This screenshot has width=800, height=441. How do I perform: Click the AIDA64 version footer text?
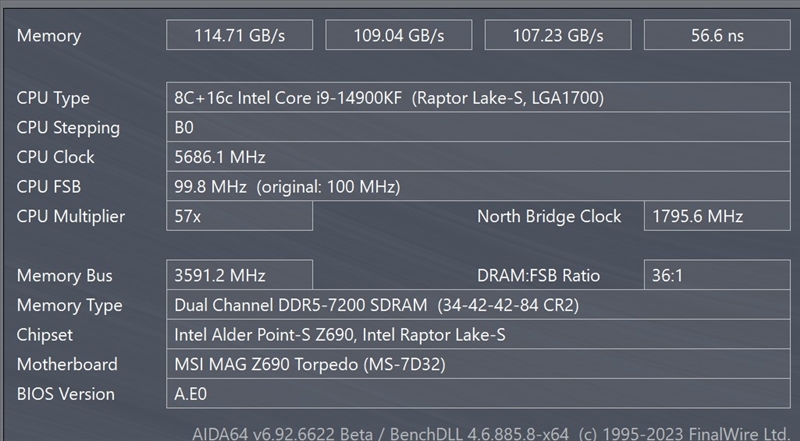[490, 433]
